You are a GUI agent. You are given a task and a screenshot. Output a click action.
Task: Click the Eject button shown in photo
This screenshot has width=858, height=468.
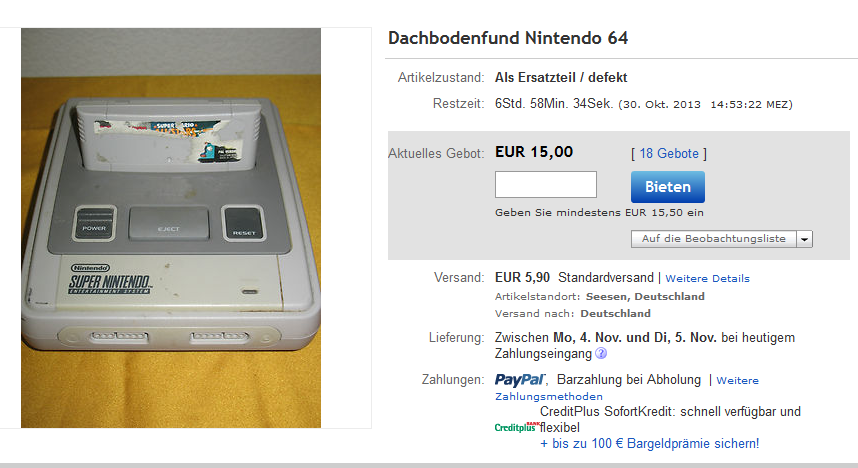click(169, 223)
